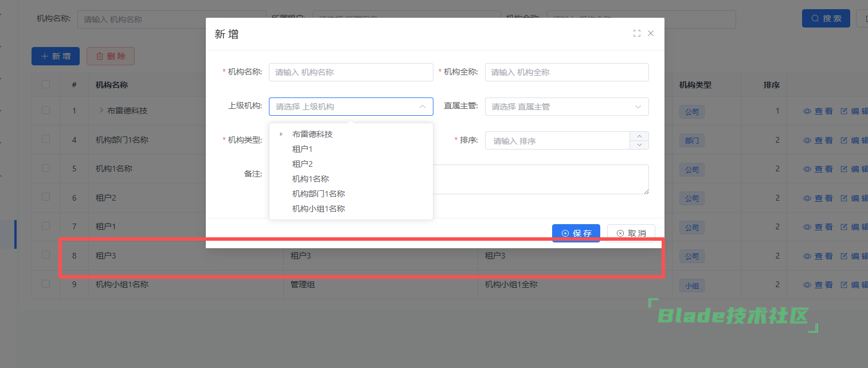Click the 编辑 pencil icon for row 8

[x=844, y=256]
